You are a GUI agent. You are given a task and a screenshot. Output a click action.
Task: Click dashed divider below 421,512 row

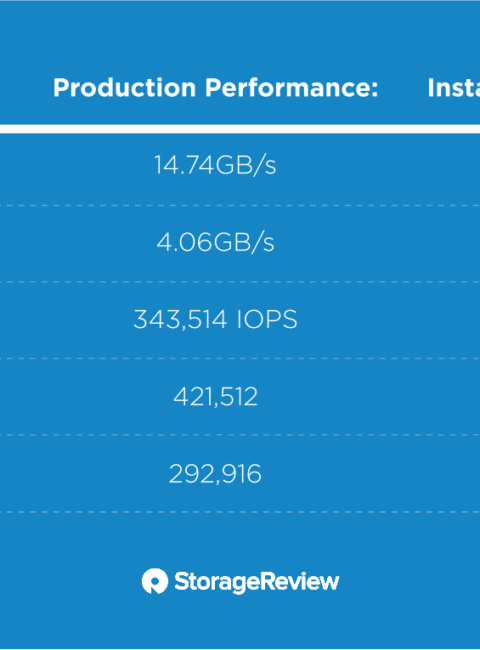(x=240, y=435)
